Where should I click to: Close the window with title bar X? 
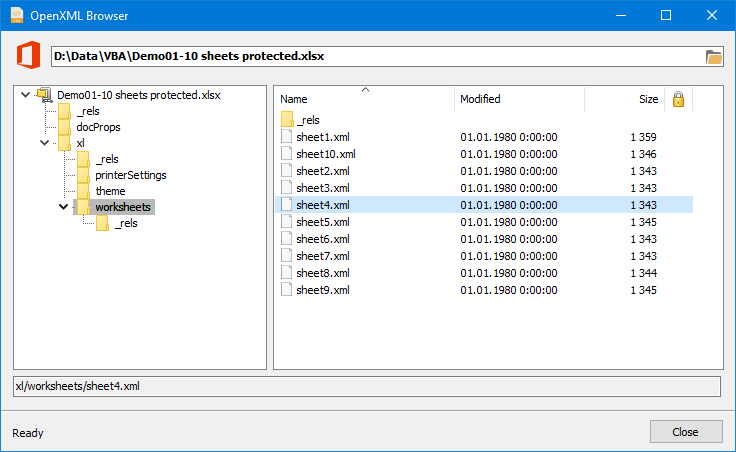click(x=712, y=15)
